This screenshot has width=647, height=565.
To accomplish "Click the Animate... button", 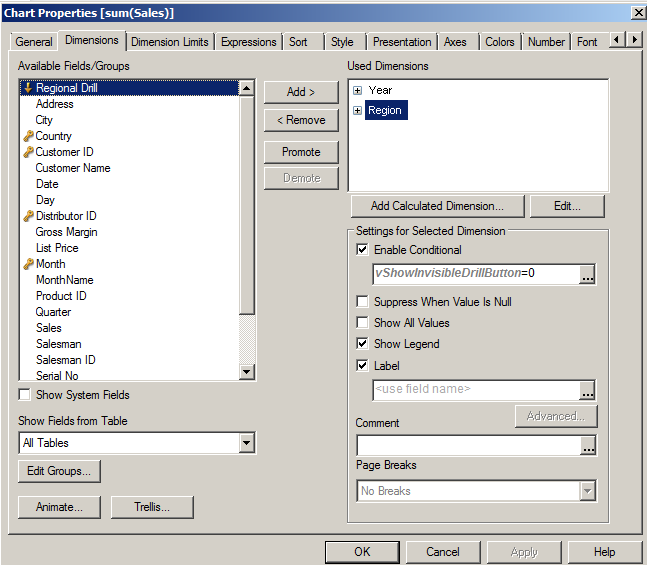I will click(x=59, y=507).
